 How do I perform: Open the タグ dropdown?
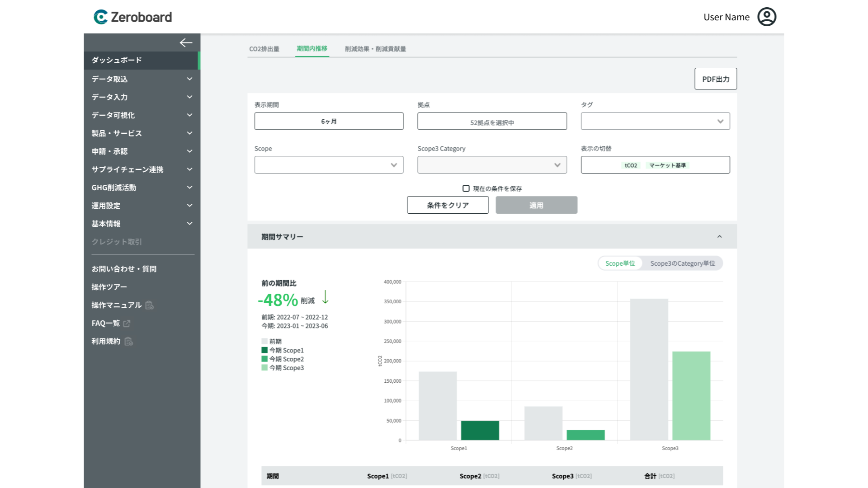click(655, 121)
